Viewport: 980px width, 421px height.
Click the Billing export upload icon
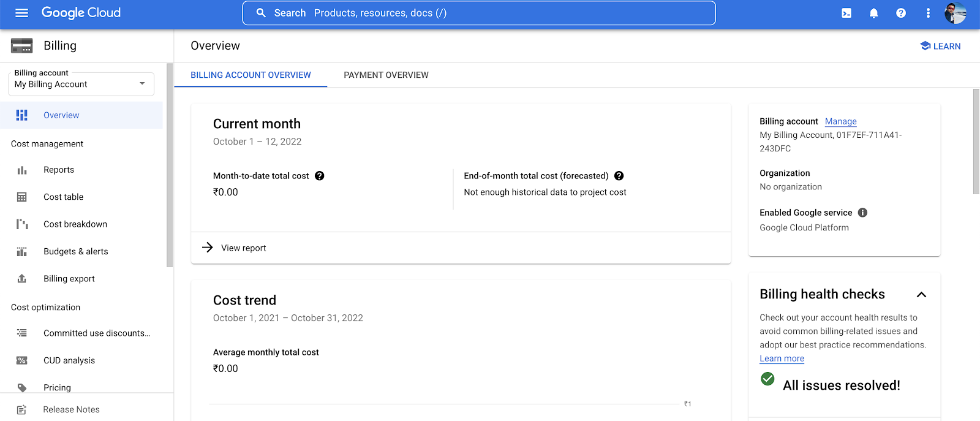(x=22, y=279)
